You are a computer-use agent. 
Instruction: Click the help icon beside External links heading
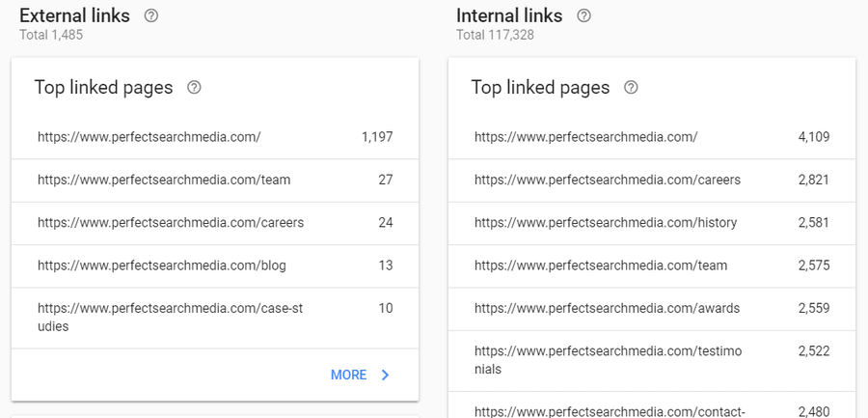click(150, 16)
